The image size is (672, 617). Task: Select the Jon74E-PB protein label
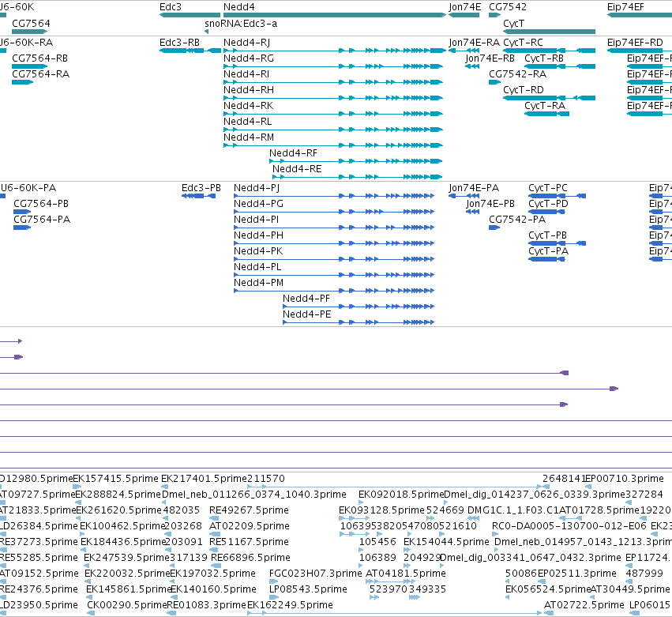(490, 204)
